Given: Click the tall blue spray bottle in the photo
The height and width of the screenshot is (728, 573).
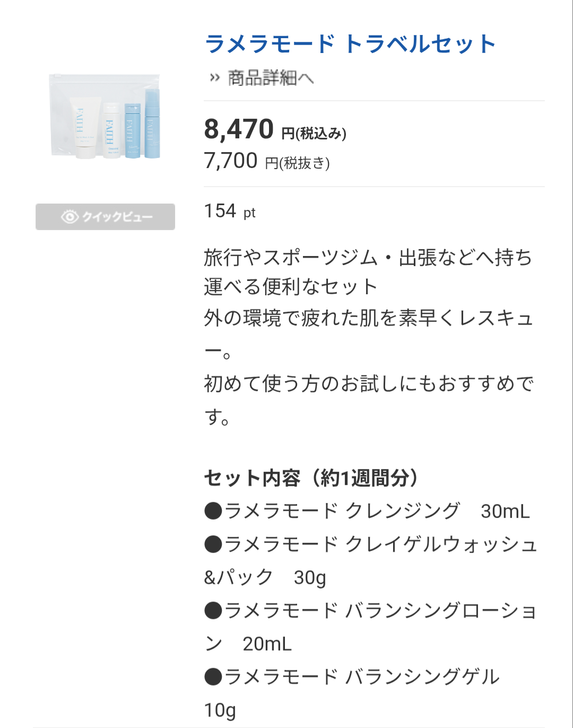Looking at the screenshot, I should click(152, 125).
